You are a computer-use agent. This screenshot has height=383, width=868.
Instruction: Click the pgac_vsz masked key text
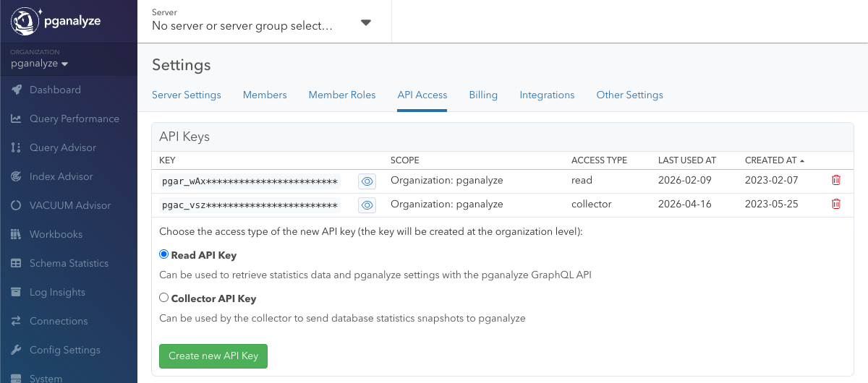250,205
